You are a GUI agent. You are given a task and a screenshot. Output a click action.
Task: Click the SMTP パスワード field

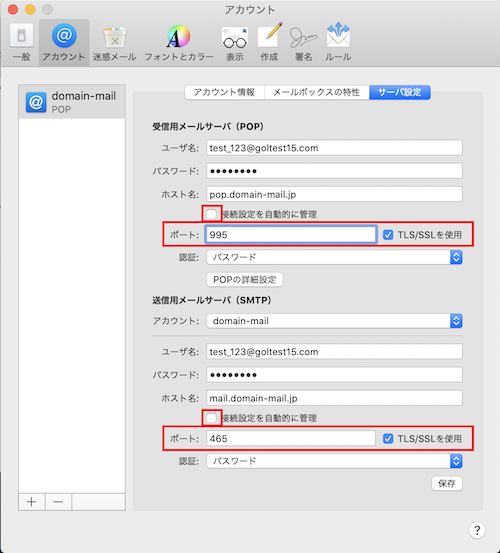334,375
